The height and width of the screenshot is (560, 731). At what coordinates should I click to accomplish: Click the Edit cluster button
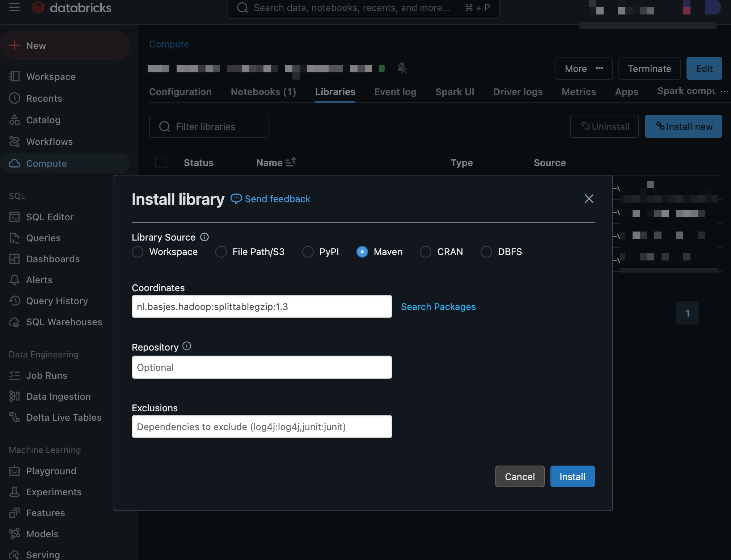click(x=704, y=68)
